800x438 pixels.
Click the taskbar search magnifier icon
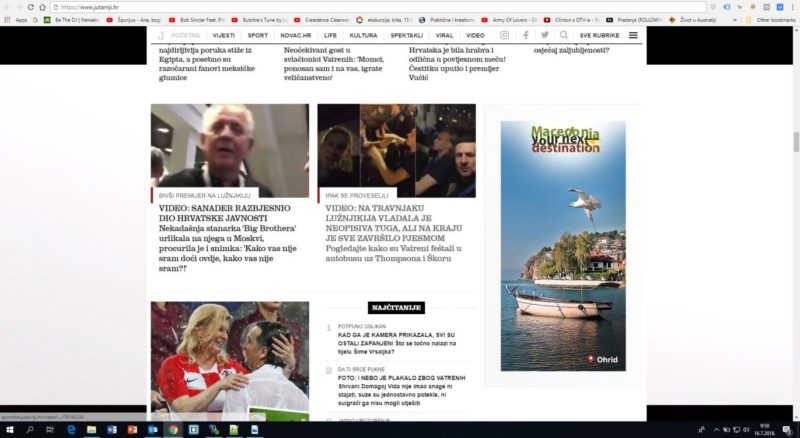click(30, 430)
